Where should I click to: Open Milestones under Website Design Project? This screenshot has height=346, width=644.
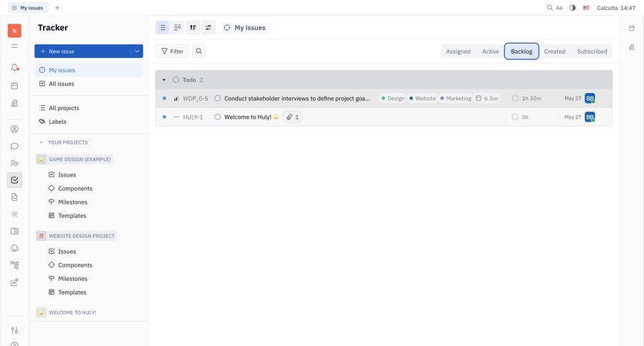click(x=72, y=279)
